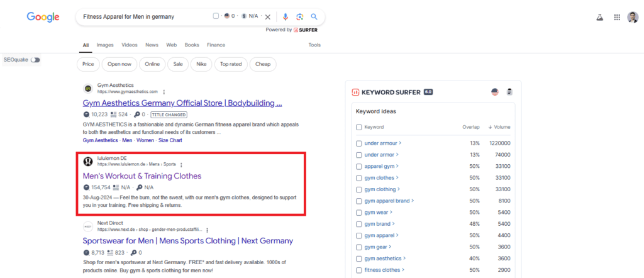Open the Tools menu
The height and width of the screenshot is (278, 644).
pos(314,45)
